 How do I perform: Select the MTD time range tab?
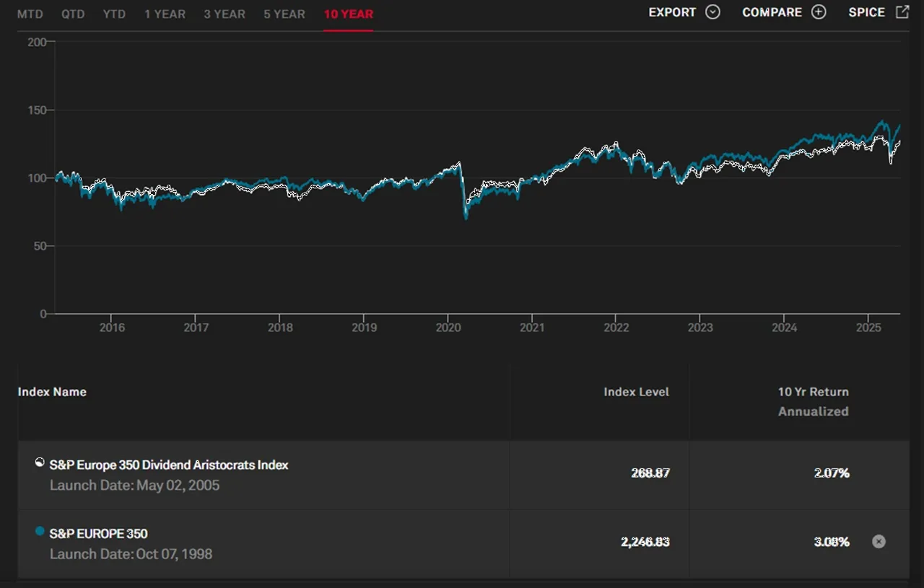tap(30, 14)
